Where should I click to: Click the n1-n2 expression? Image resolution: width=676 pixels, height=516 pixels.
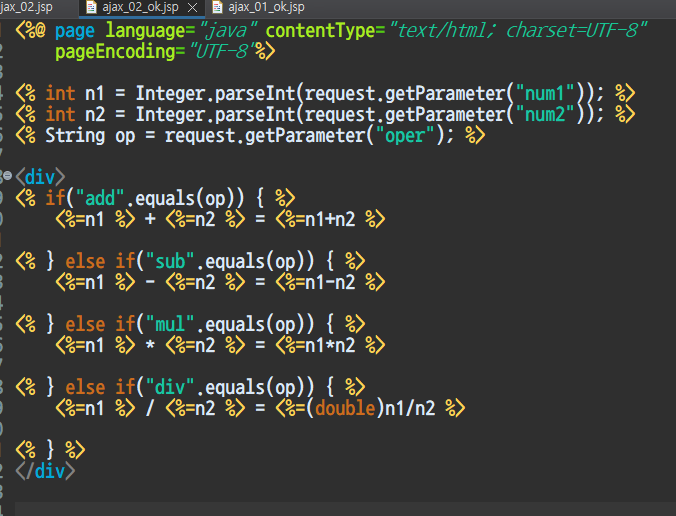coord(330,282)
